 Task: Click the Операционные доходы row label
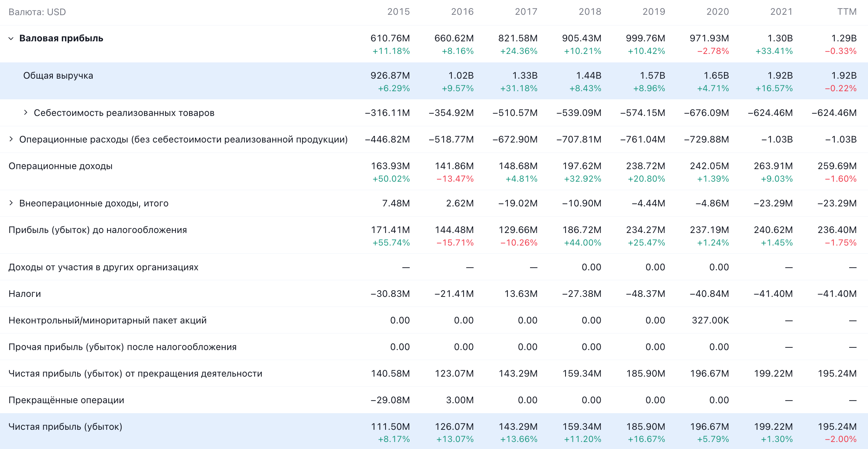pyautogui.click(x=61, y=166)
